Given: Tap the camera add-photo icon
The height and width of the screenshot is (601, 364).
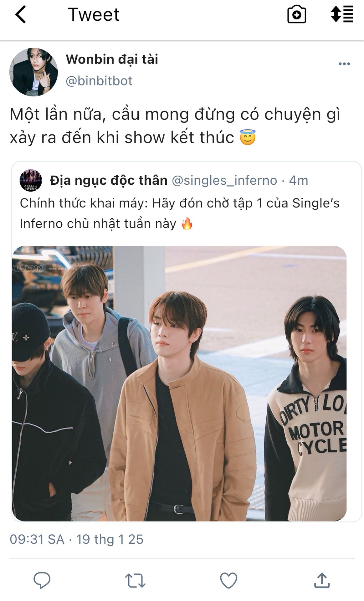Looking at the screenshot, I should [x=296, y=14].
